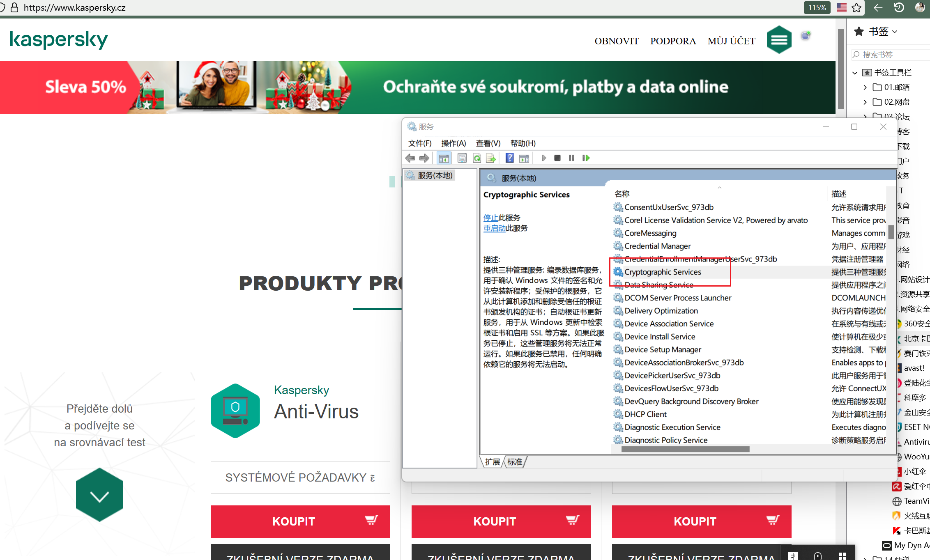Click the services list horizontal scrollbar
Viewport: 930px width, 560px height.
(685, 449)
